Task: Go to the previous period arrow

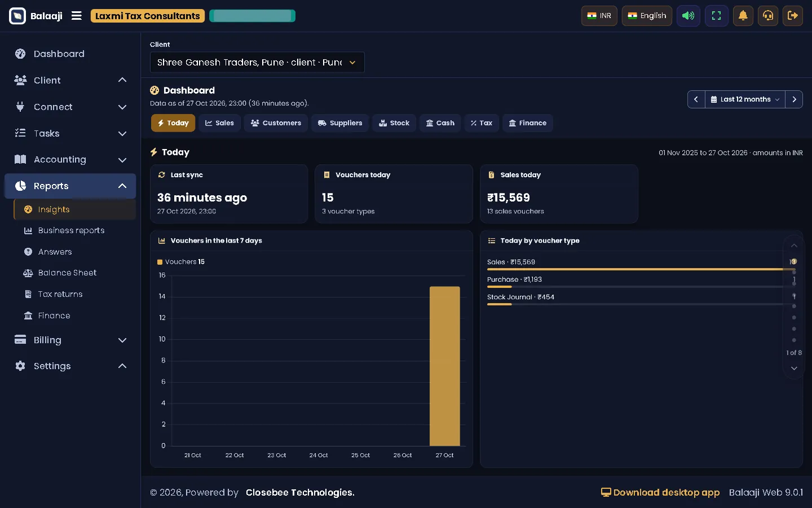Action: pos(696,99)
